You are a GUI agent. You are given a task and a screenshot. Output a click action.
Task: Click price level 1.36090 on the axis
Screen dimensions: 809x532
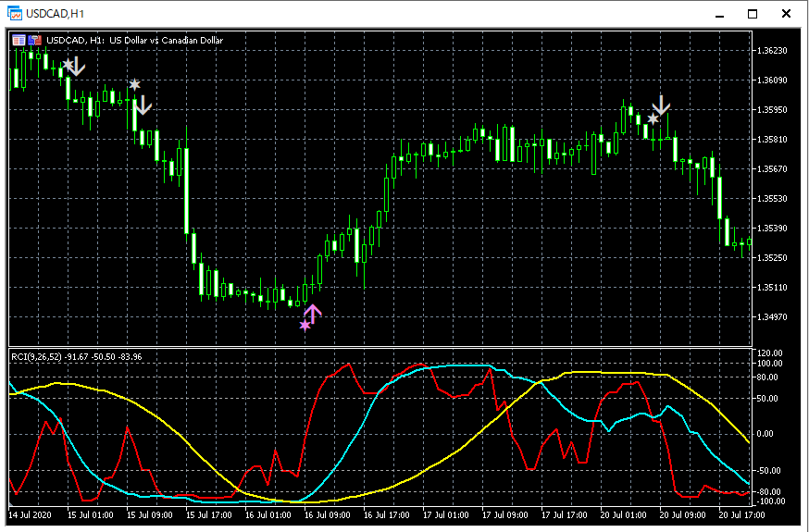point(772,80)
